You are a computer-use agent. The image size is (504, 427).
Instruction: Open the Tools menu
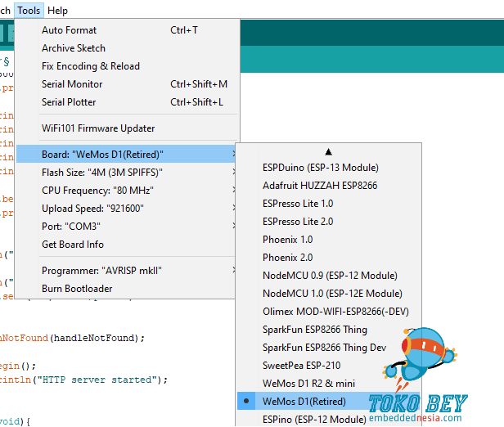(x=29, y=11)
